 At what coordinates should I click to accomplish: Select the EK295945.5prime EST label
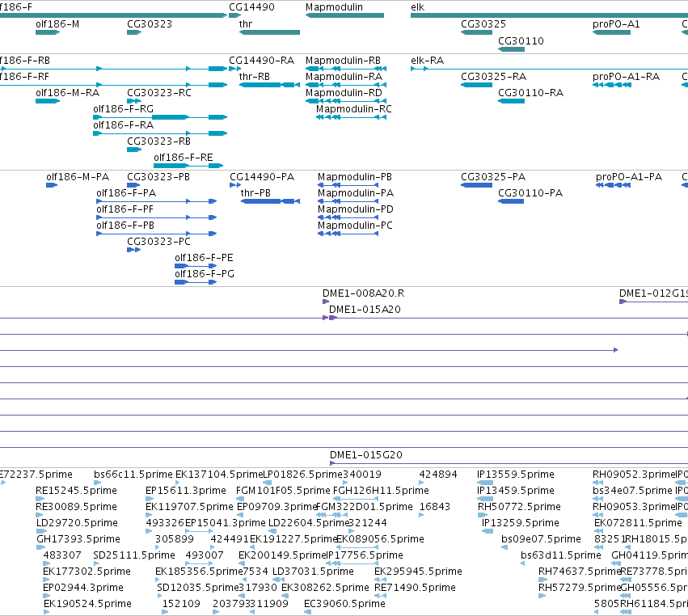418,572
